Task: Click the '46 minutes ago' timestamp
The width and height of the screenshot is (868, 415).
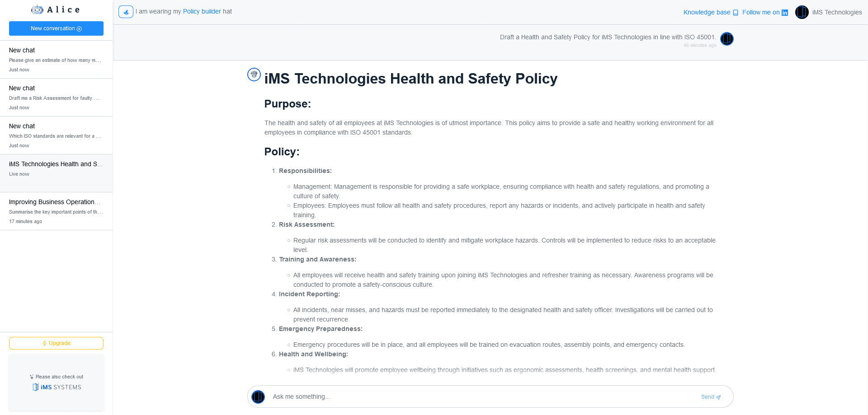Action: pos(700,45)
